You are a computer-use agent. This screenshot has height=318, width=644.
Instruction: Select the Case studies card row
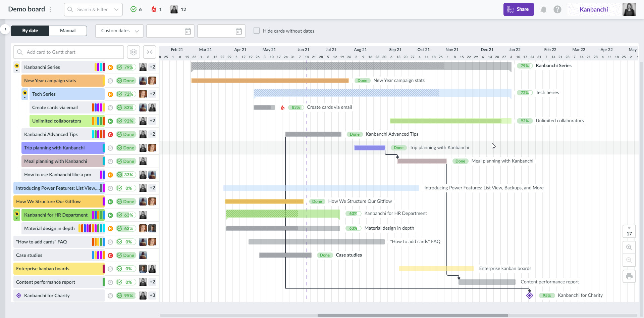point(59,255)
